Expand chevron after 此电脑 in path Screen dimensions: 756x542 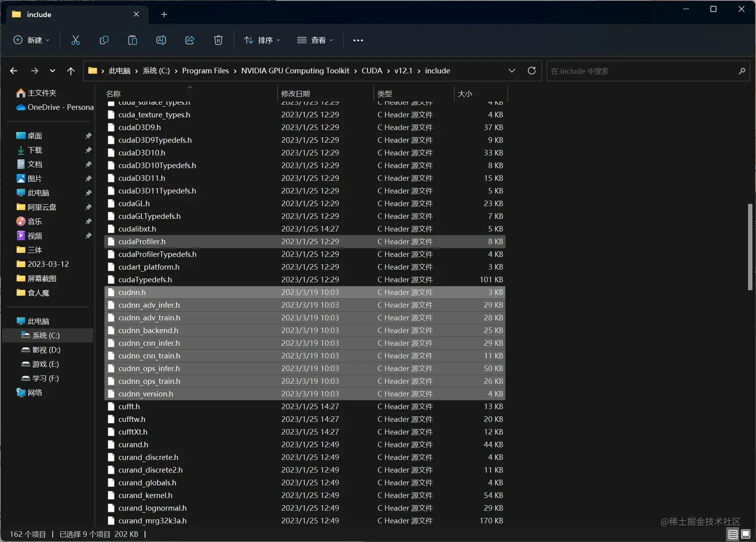[x=136, y=71]
